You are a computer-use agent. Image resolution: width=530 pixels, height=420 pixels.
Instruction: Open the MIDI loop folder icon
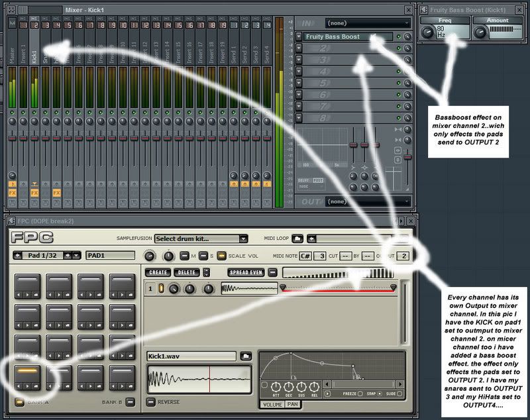pyautogui.click(x=298, y=238)
